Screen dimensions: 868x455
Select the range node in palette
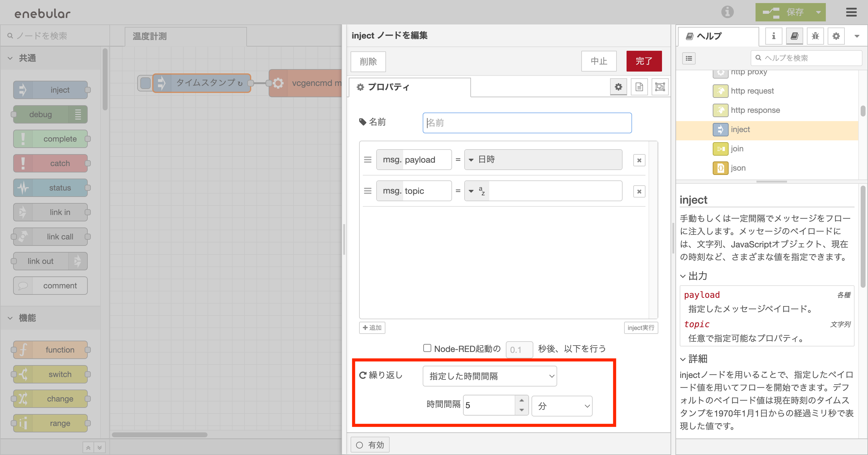tap(50, 423)
